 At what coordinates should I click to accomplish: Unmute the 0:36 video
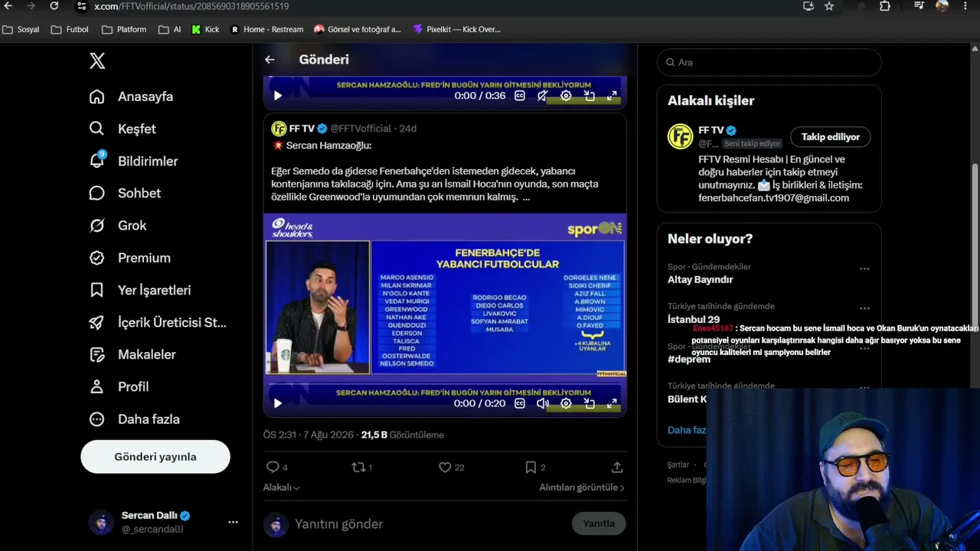tap(542, 96)
